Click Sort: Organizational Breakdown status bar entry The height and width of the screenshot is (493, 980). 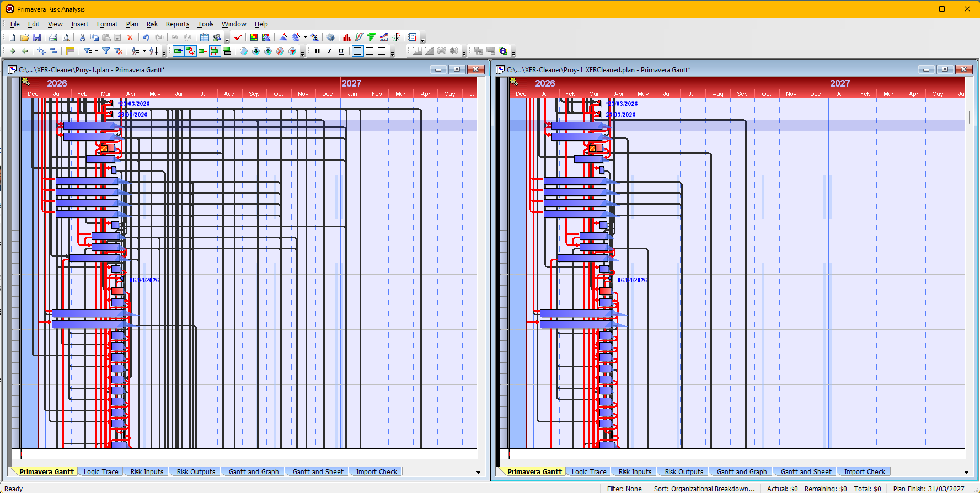704,489
